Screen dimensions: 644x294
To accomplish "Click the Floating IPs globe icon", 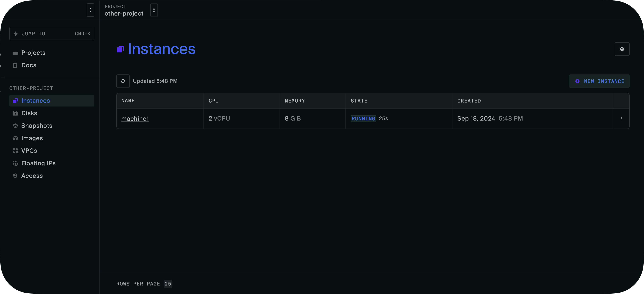I will (15, 163).
